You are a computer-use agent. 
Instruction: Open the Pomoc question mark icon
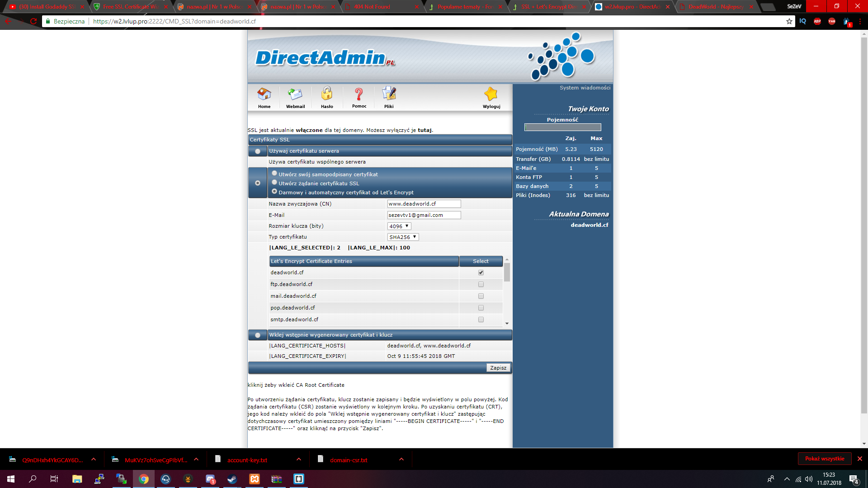tap(359, 94)
